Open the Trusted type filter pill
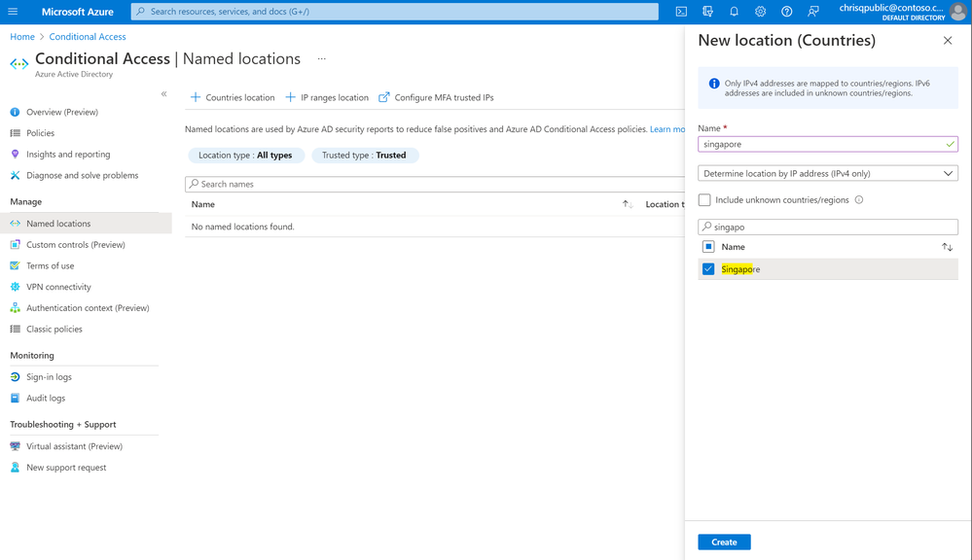The width and height of the screenshot is (972, 560). pyautogui.click(x=365, y=156)
